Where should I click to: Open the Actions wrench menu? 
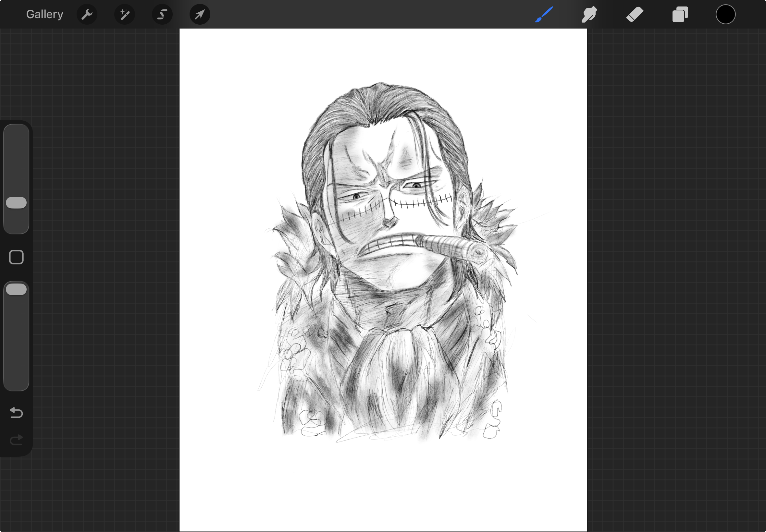[x=87, y=14]
